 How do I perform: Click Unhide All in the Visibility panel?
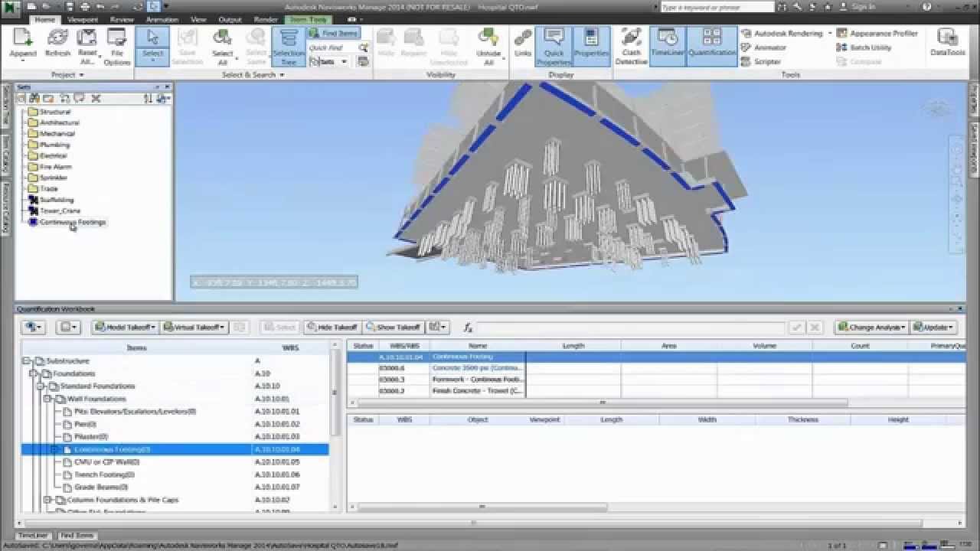point(488,46)
